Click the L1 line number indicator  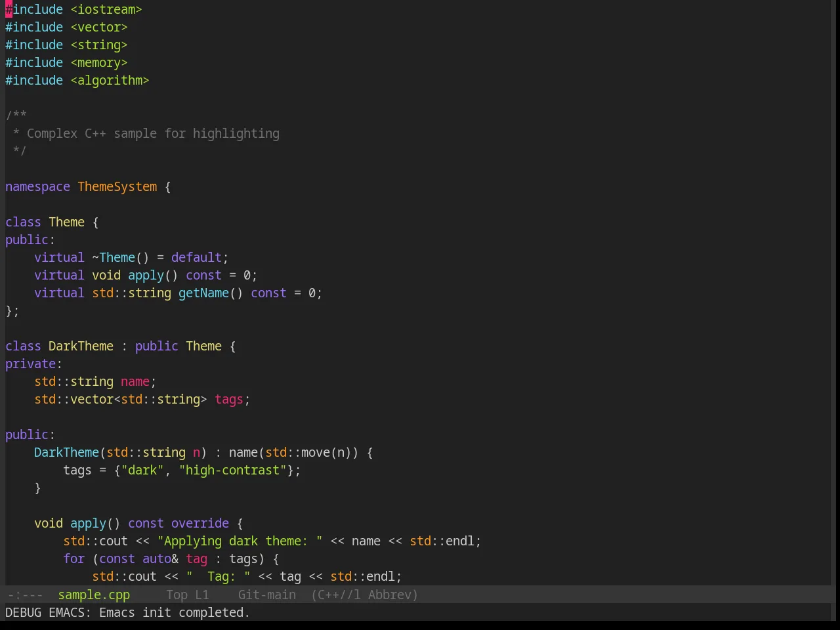[x=202, y=595]
